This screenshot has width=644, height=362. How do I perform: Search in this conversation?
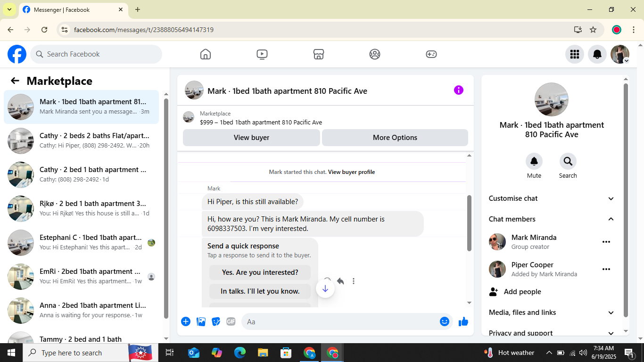[x=568, y=162]
